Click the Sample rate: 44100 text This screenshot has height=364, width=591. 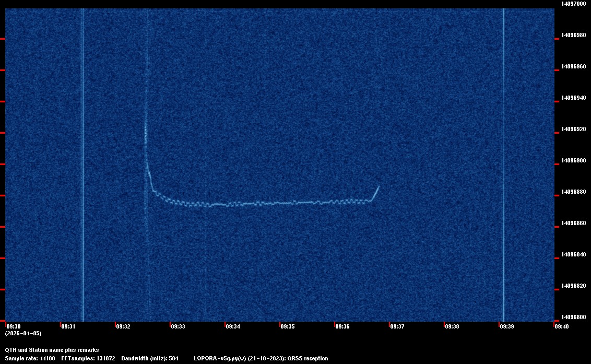click(30, 358)
